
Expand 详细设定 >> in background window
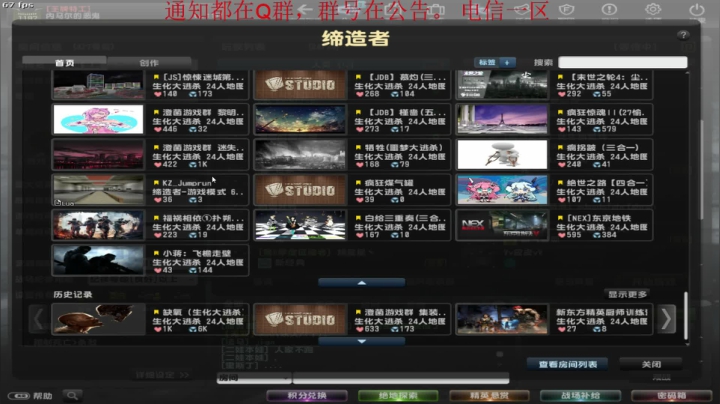[162, 375]
